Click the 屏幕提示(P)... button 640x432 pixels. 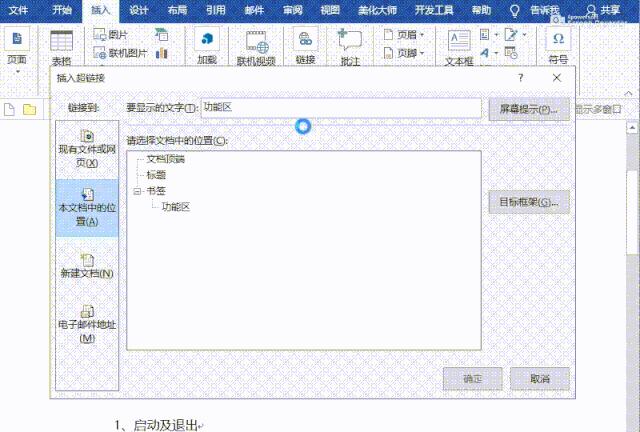pyautogui.click(x=529, y=109)
